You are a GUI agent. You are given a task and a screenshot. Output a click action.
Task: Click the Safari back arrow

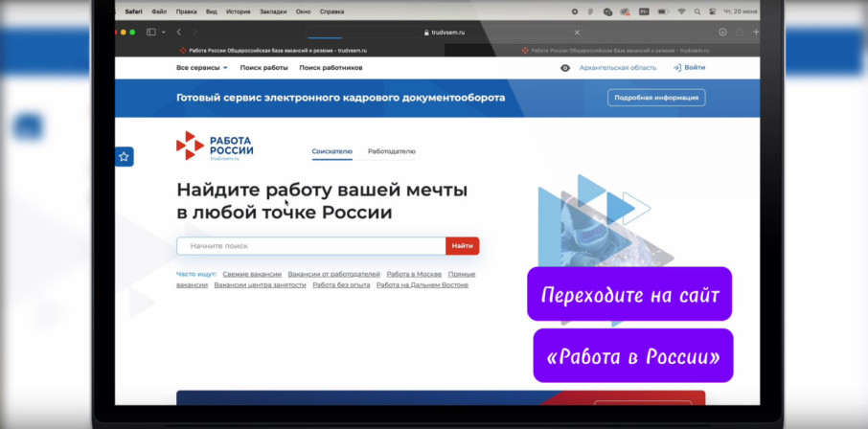[x=179, y=33]
